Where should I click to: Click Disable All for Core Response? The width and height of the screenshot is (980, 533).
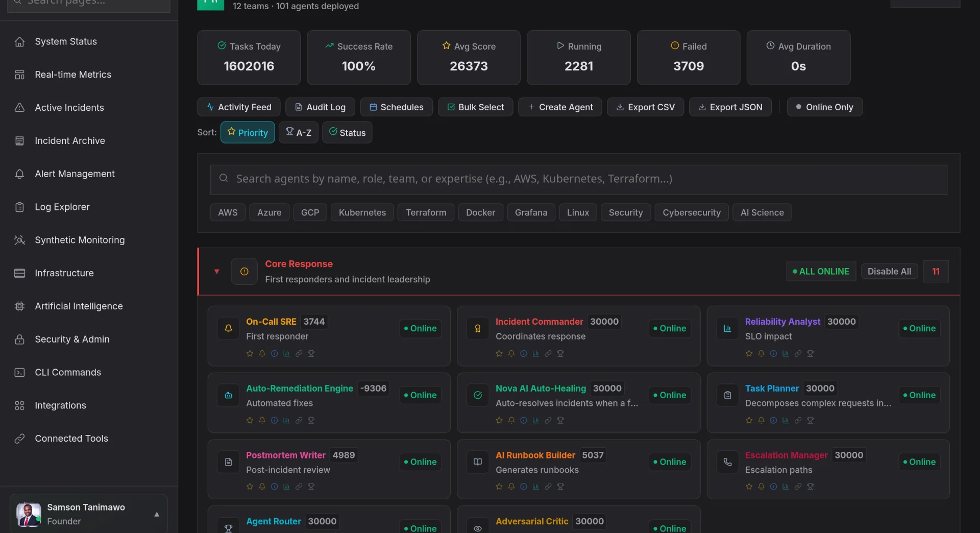point(889,272)
